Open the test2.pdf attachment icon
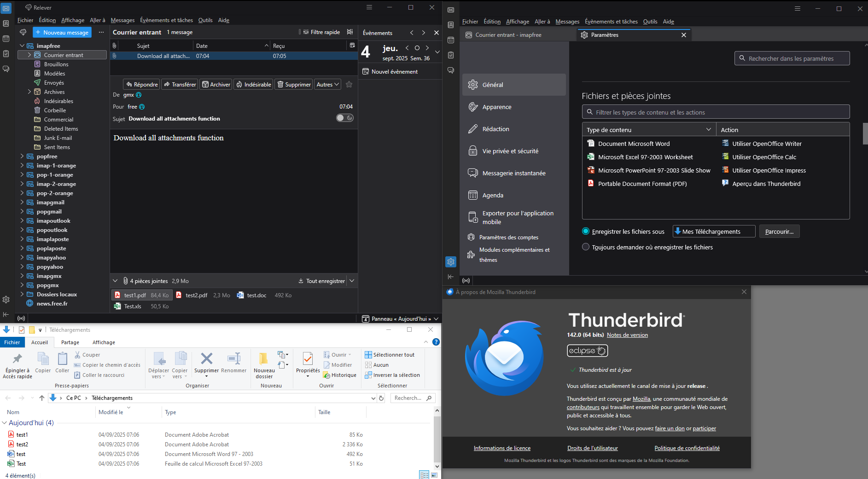The width and height of the screenshot is (868, 479). click(179, 295)
